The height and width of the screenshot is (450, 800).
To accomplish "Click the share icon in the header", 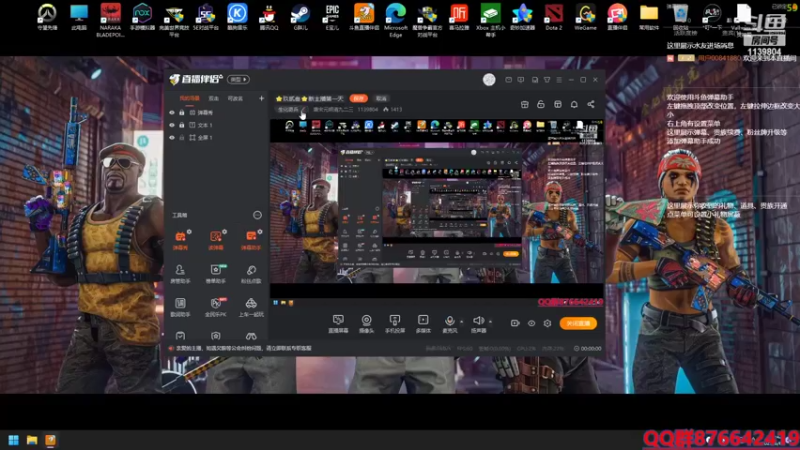I will pos(591,104).
